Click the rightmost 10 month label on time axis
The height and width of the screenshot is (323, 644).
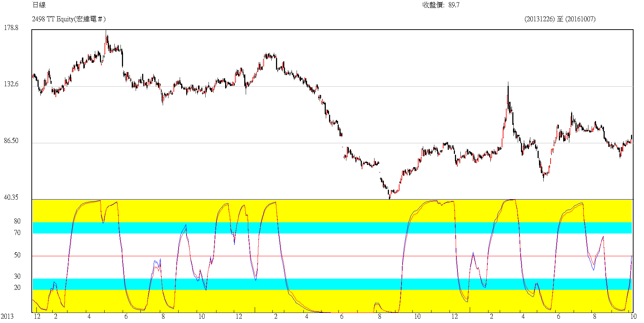coord(633,317)
